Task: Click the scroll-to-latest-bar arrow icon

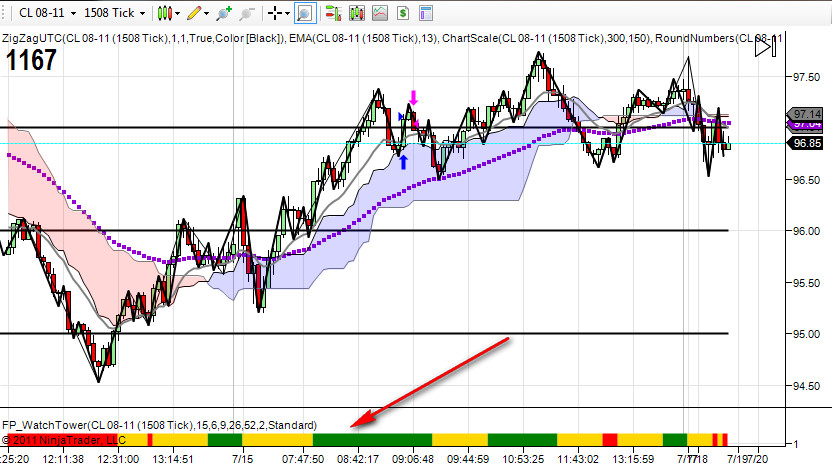Action: coord(765,47)
